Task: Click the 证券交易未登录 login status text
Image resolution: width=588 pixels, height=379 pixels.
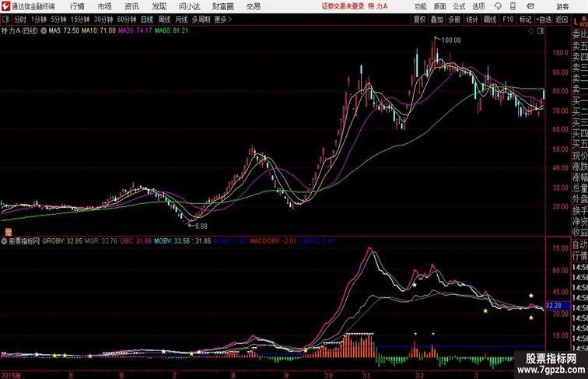Action: pos(343,6)
